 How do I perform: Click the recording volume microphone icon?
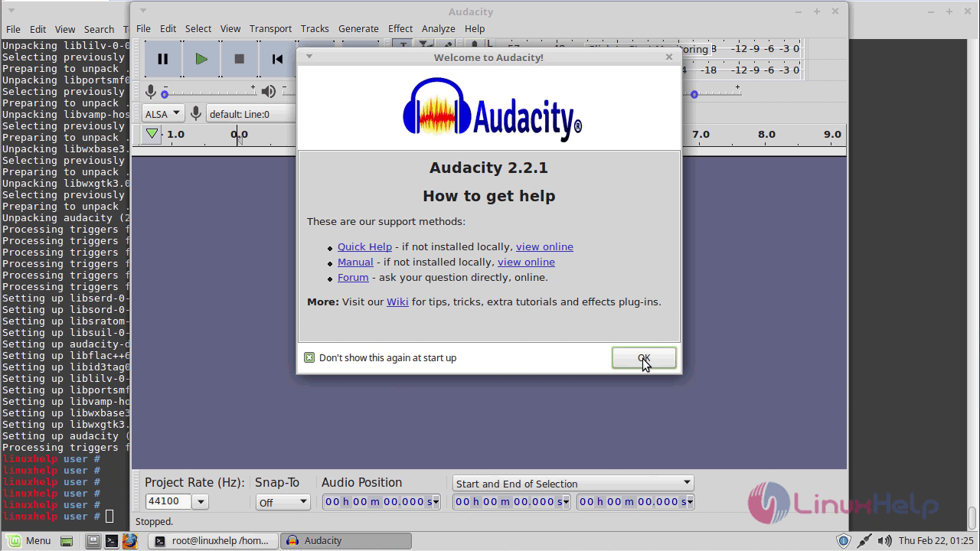[x=151, y=92]
